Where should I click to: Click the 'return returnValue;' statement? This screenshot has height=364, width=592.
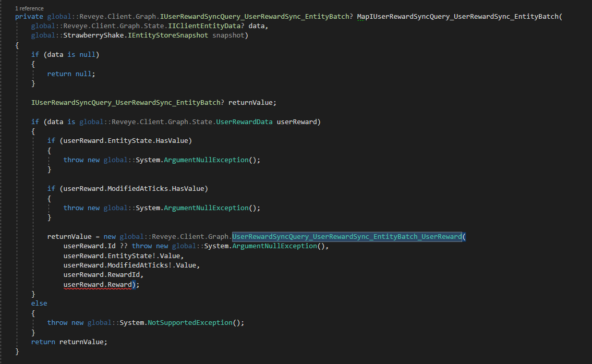tap(69, 342)
